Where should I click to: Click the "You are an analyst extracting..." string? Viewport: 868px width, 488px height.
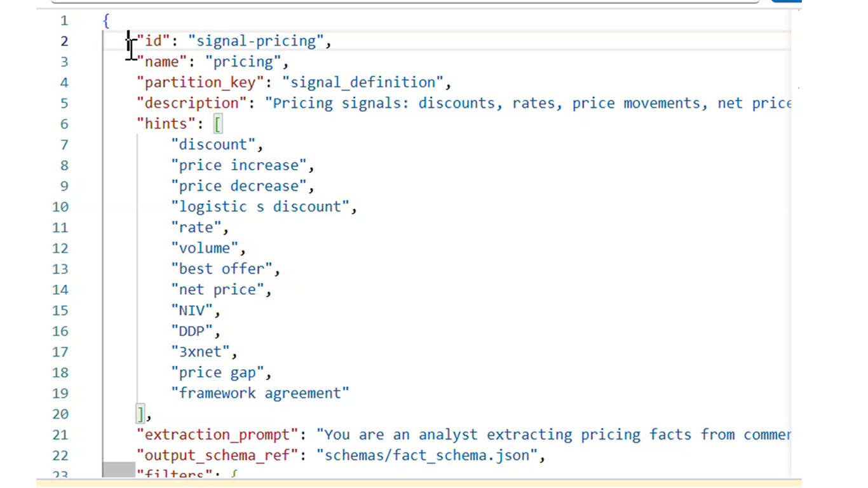[x=553, y=435]
